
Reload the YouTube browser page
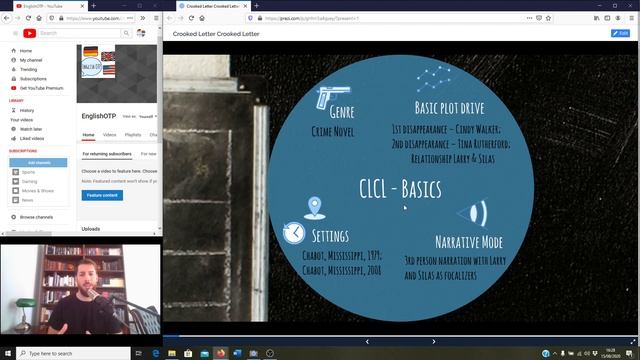28,18
